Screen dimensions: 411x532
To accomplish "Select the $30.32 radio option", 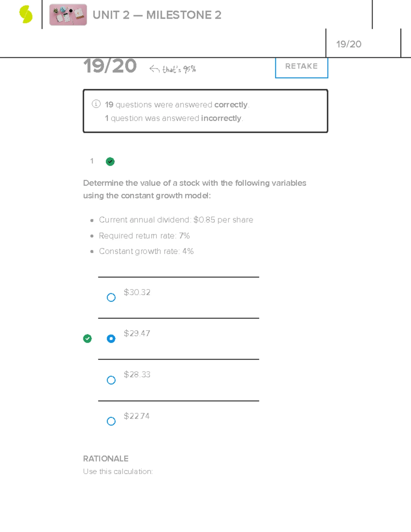I will (111, 297).
